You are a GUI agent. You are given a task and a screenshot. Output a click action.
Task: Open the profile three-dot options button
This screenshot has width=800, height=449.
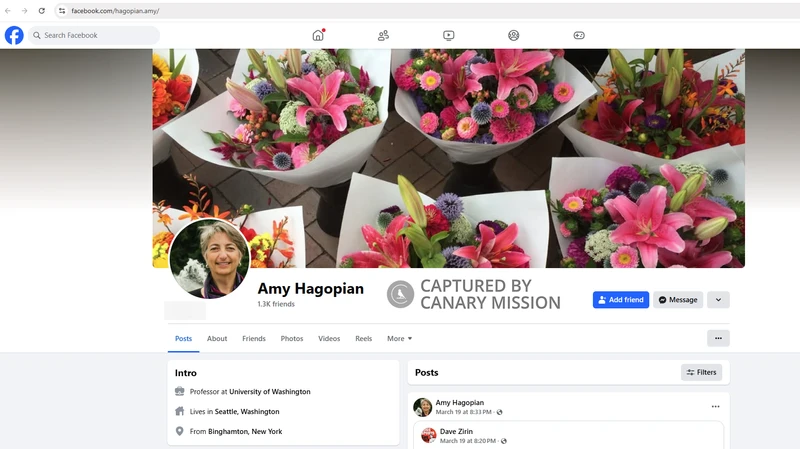click(x=718, y=338)
